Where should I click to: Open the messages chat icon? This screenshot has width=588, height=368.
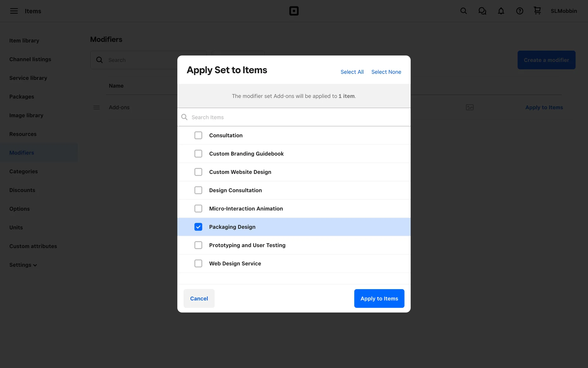pos(482,11)
